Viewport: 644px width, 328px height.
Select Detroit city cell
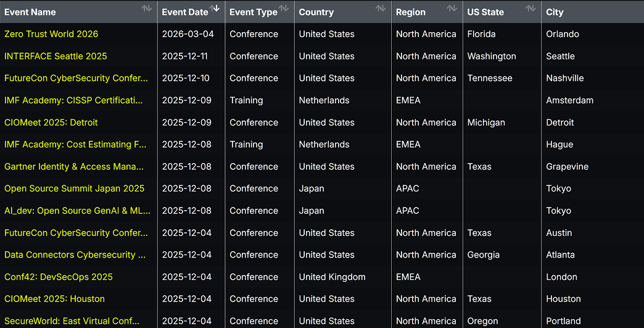[560, 122]
